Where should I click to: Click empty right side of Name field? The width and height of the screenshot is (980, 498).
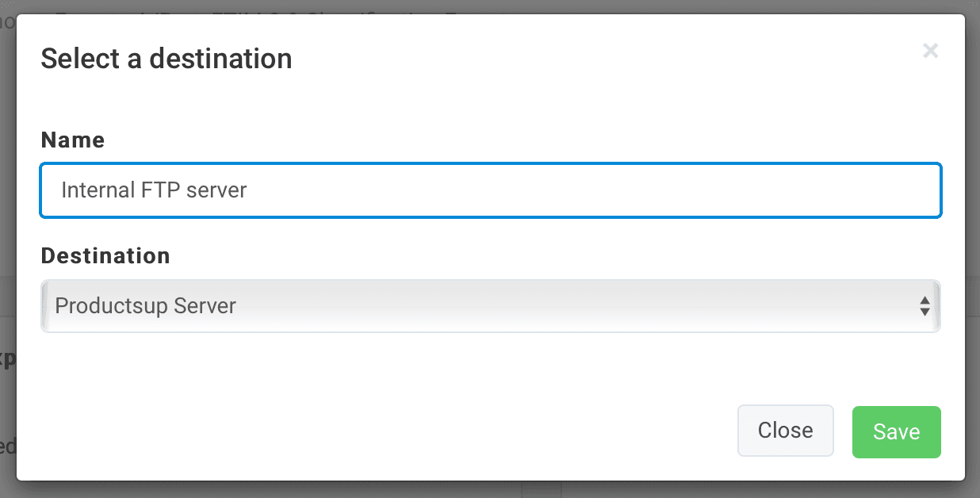point(714,190)
